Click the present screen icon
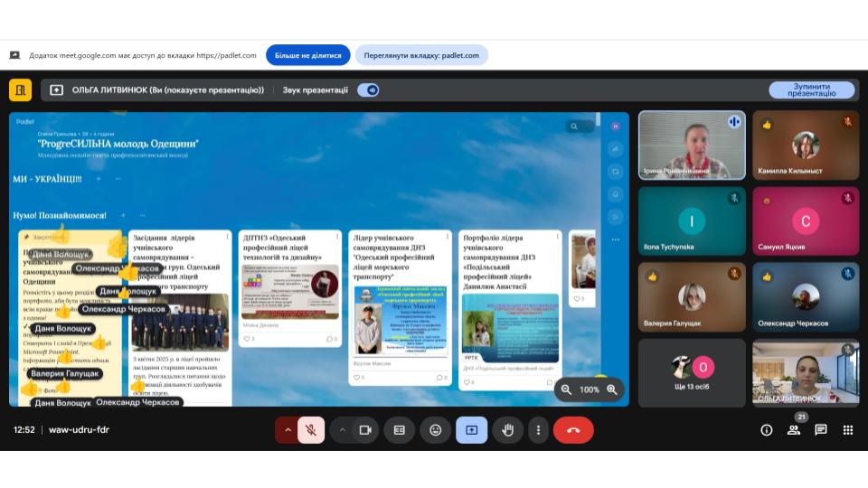 tap(471, 430)
